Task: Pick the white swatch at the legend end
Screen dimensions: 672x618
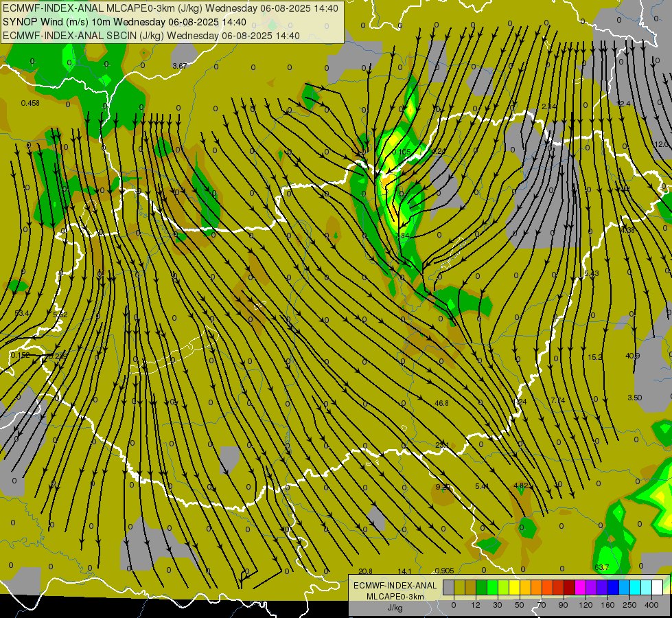Action: coord(657,587)
